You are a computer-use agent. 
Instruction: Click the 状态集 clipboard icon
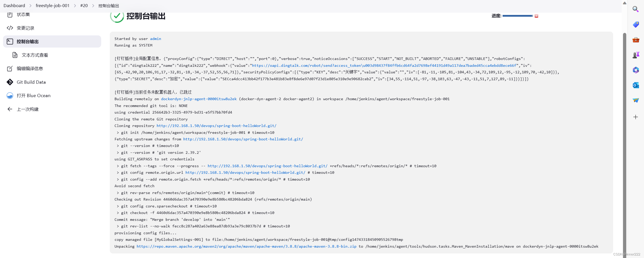coord(10,15)
